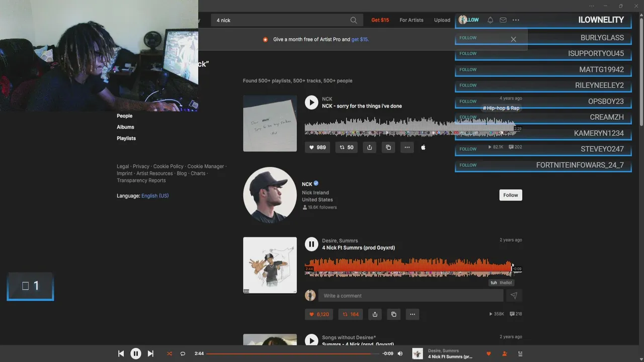Open the next up queue icon
This screenshot has height=362, width=644.
coord(520,353)
